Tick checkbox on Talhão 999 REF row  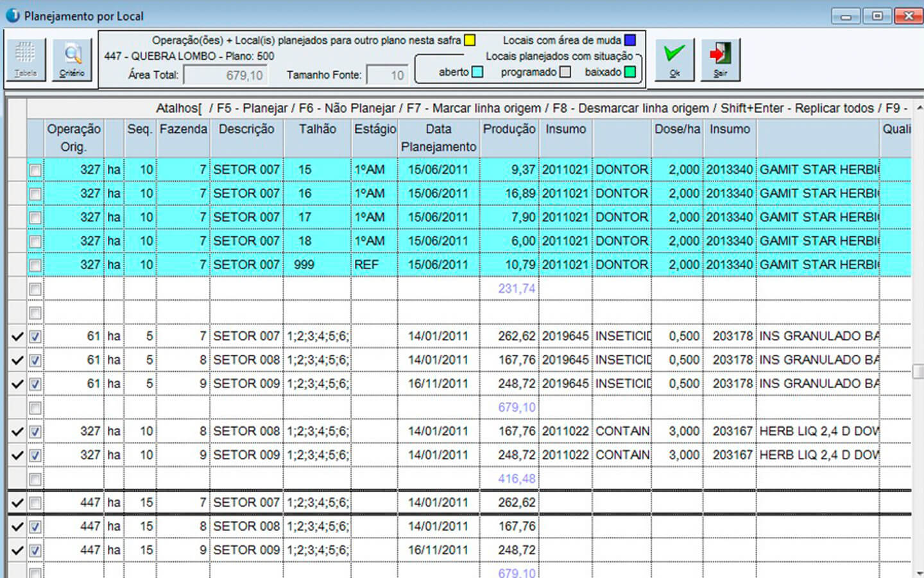click(x=35, y=265)
